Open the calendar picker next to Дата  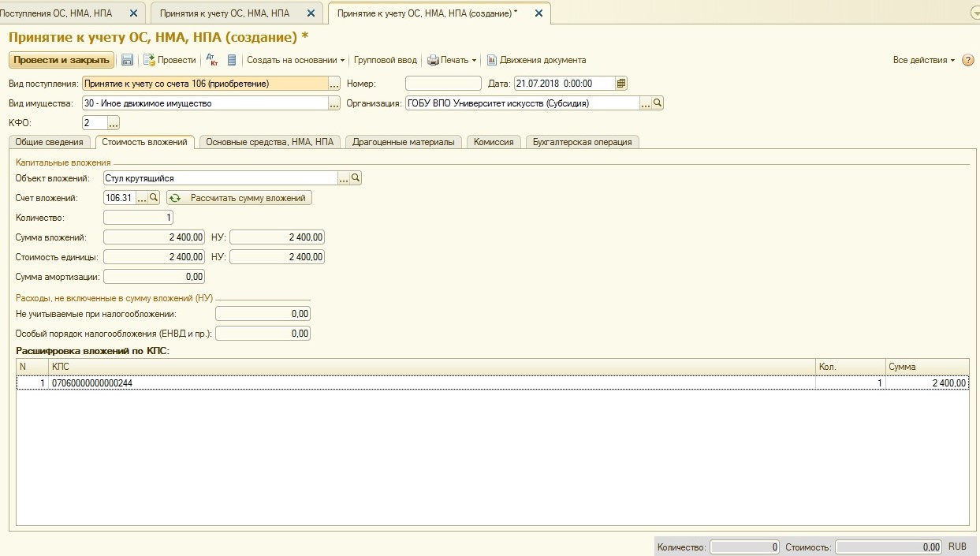coord(621,84)
